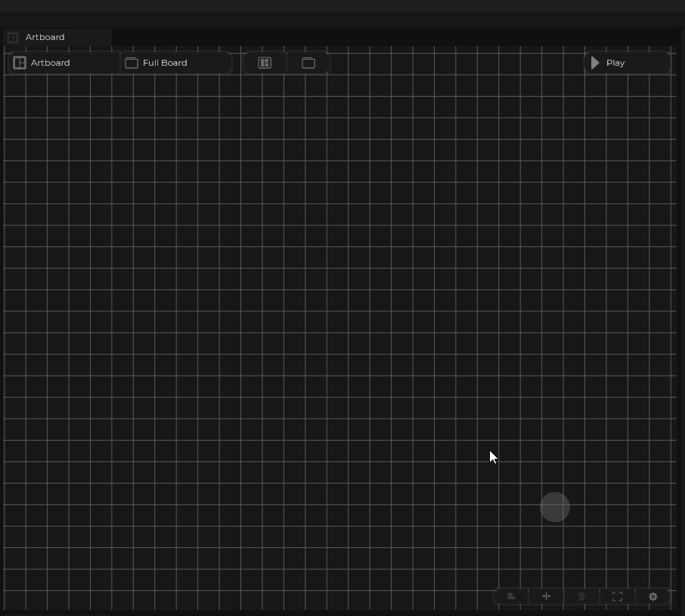Click the gray circle on the canvas

[555, 507]
